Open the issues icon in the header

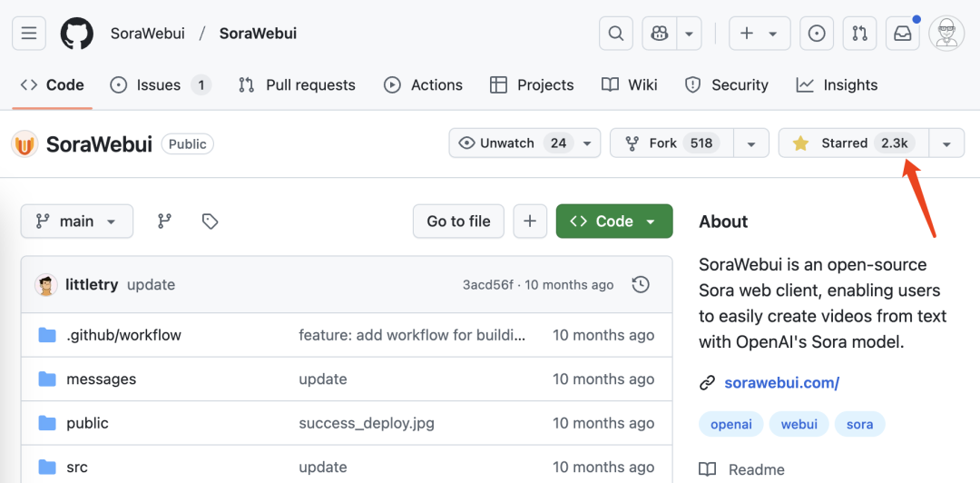817,34
